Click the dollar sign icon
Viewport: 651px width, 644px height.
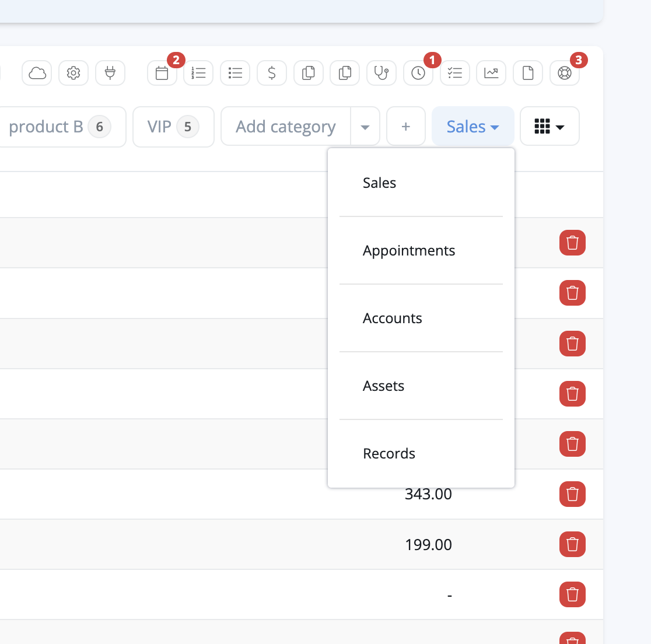pos(272,73)
